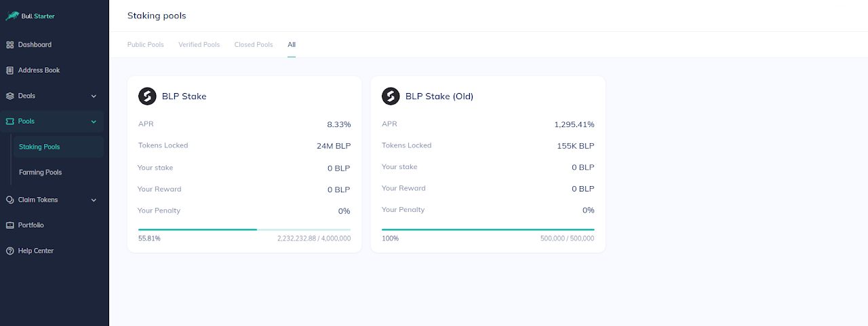The image size is (868, 326).
Task: Click the Deals layers icon
Action: click(10, 96)
